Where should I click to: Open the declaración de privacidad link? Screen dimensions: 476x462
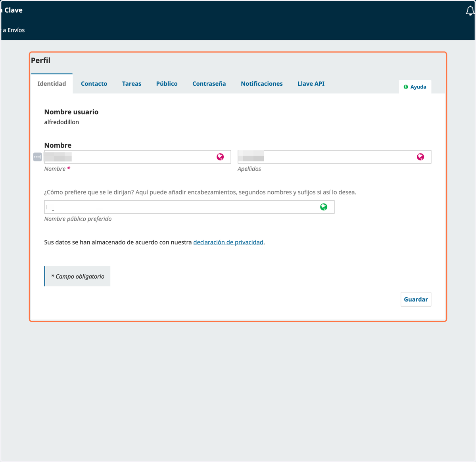(228, 242)
